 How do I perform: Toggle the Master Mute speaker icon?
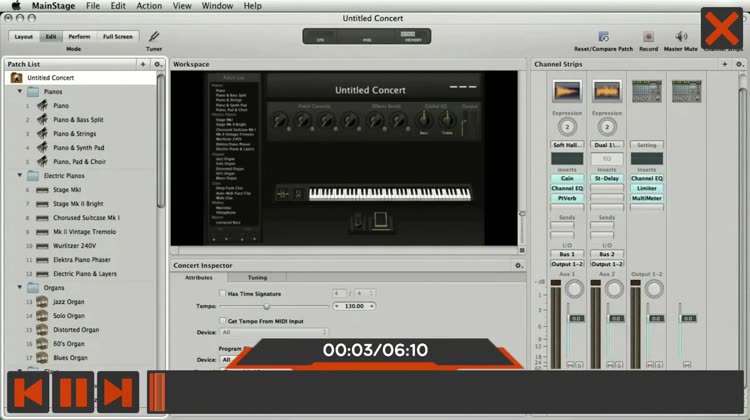681,37
